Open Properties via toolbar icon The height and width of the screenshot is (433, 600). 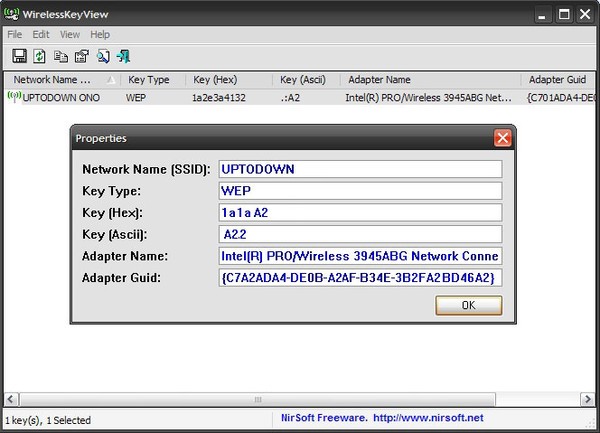coord(82,56)
